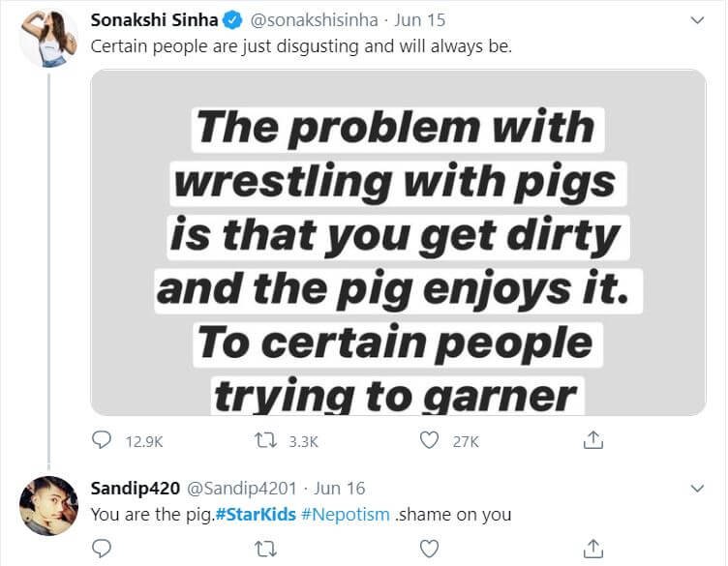This screenshot has height=566, width=728.
Task: Share Sonakshi Sinha's tweet
Action: click(x=593, y=441)
